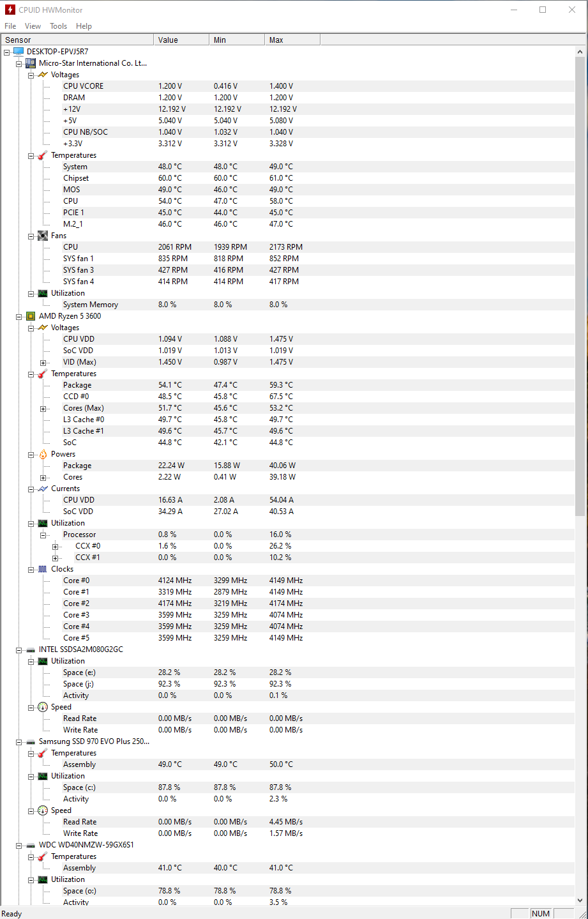Click the scrollbar down arrow
This screenshot has width=588, height=919.
[x=580, y=900]
